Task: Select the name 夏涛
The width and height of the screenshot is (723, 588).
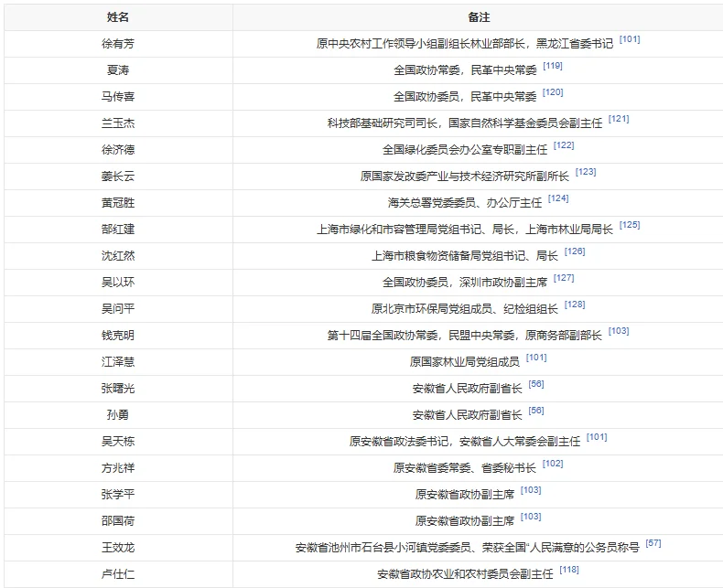Action: [x=118, y=70]
